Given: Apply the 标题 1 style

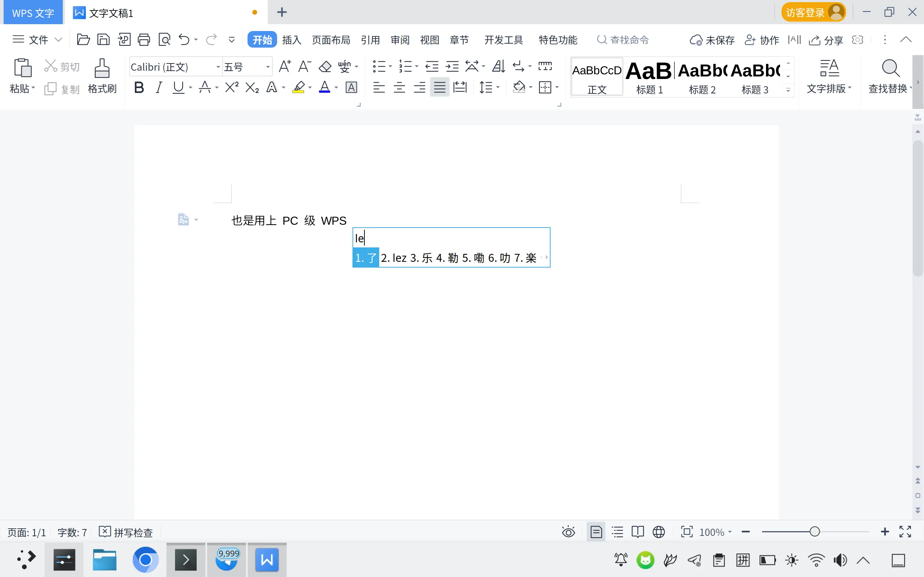Looking at the screenshot, I should point(649,76).
